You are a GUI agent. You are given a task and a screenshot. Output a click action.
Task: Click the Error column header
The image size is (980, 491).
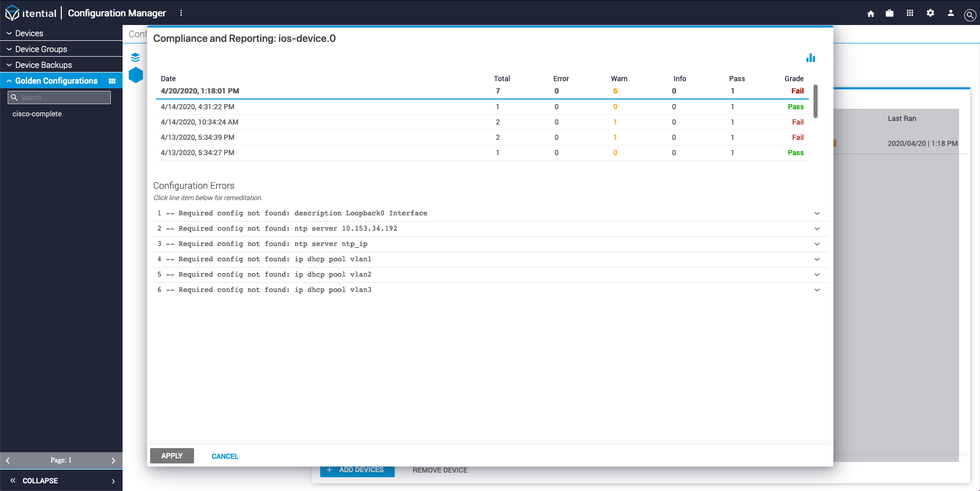point(561,79)
